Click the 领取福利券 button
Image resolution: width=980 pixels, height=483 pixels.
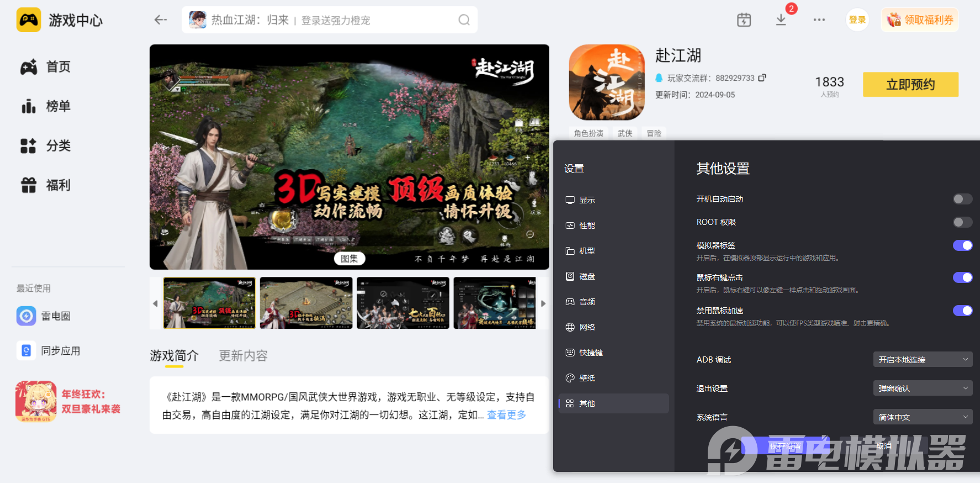tap(920, 20)
